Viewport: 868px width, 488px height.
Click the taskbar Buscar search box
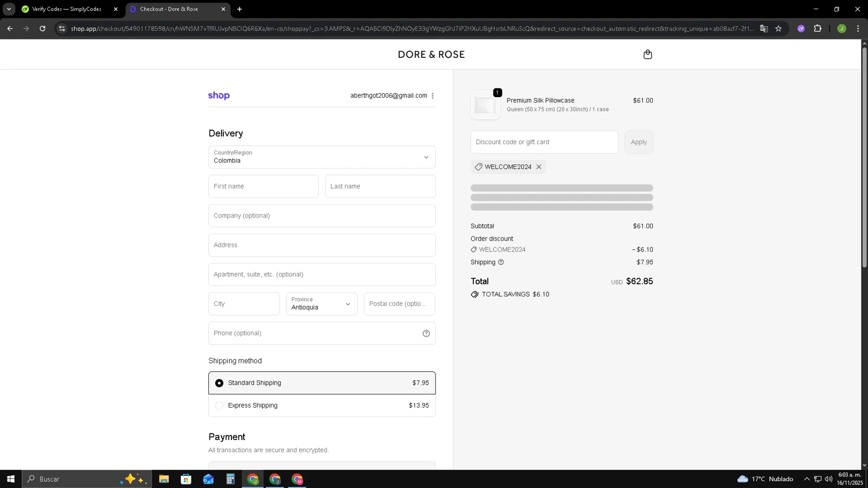click(87, 479)
